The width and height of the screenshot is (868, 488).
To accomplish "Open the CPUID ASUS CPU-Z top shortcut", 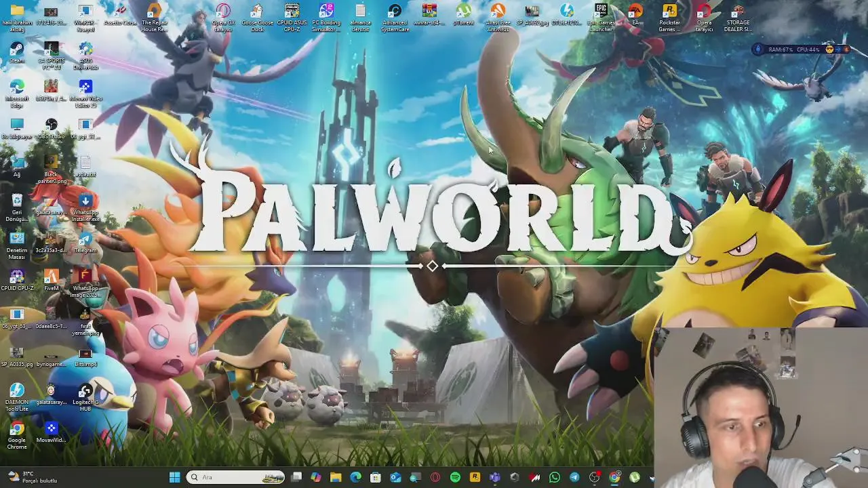I will point(292,18).
